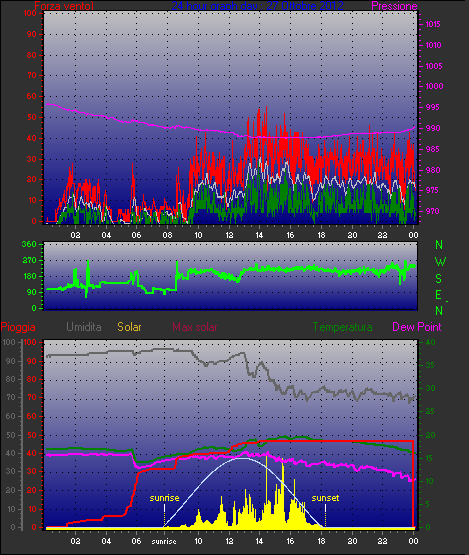Click the green "35" value on the temperature axis
Image resolution: width=469 pixels, height=555 pixels.
click(430, 365)
